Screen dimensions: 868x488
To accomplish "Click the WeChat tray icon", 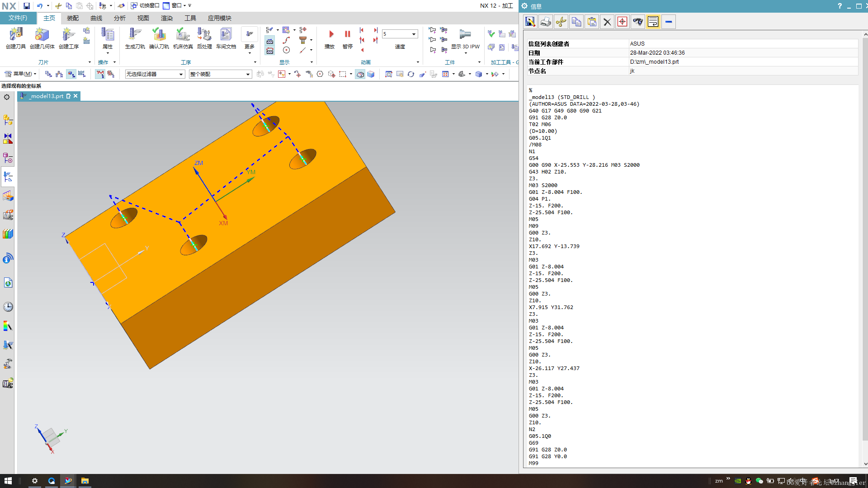I will pos(759,481).
